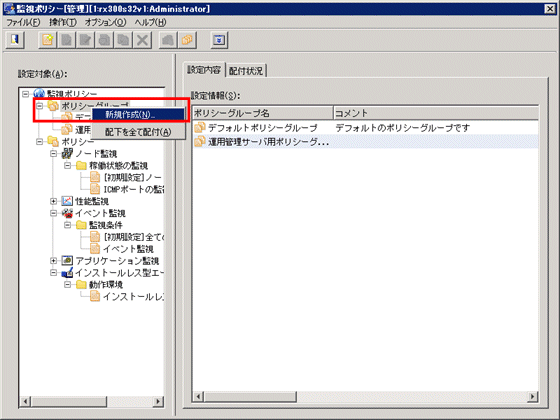Viewport: 560px width, 420px height.
Task: Switch to the 設定内容 tab
Action: 204,70
